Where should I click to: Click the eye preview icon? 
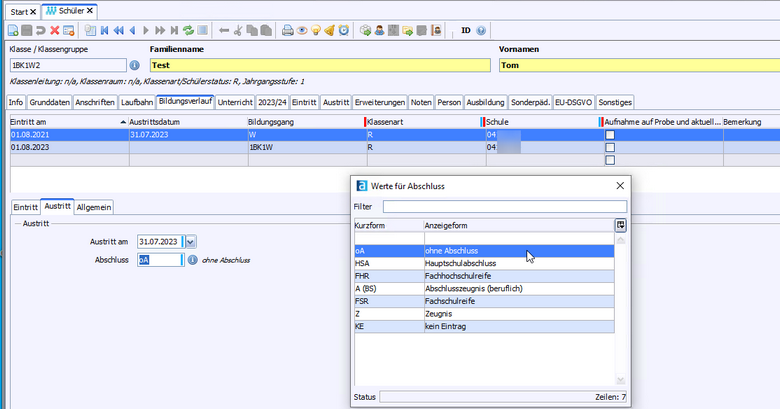301,30
